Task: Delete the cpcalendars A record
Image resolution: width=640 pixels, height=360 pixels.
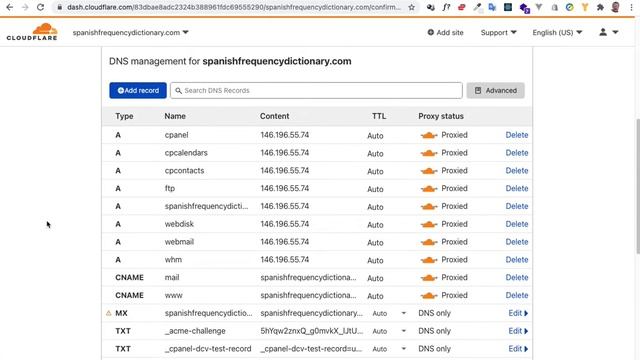Action: (x=517, y=153)
